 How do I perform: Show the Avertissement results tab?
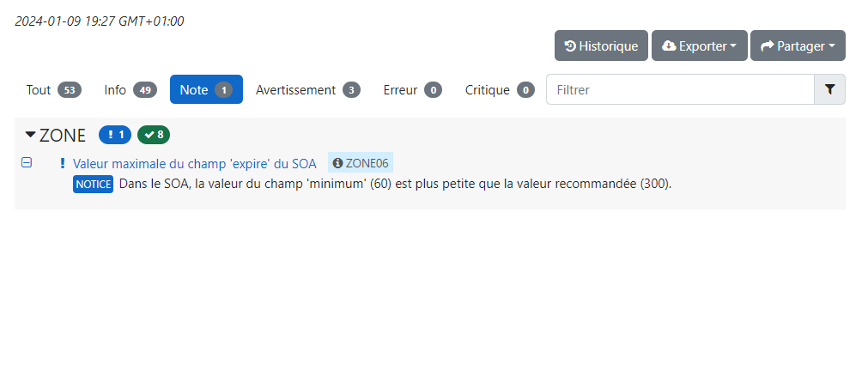pos(307,89)
